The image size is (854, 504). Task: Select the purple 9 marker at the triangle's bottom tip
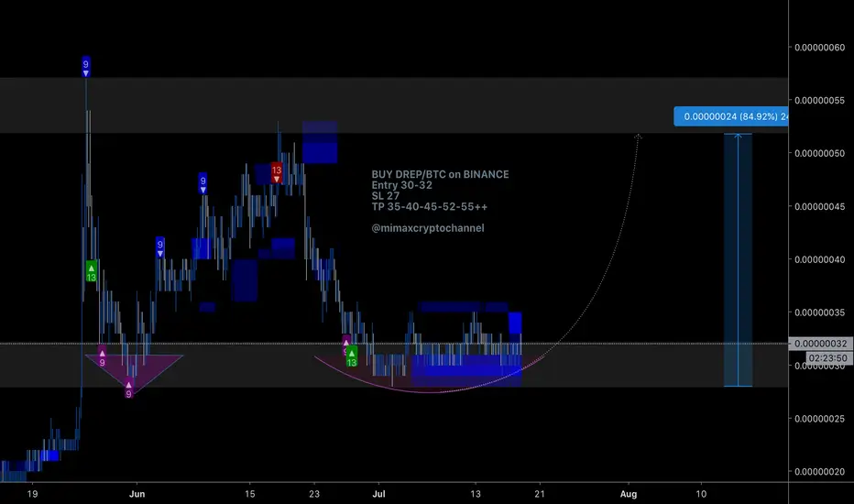[x=128, y=389]
